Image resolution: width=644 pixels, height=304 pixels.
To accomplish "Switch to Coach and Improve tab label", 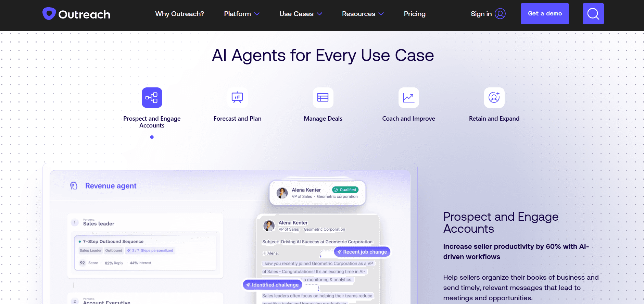I will point(409,119).
